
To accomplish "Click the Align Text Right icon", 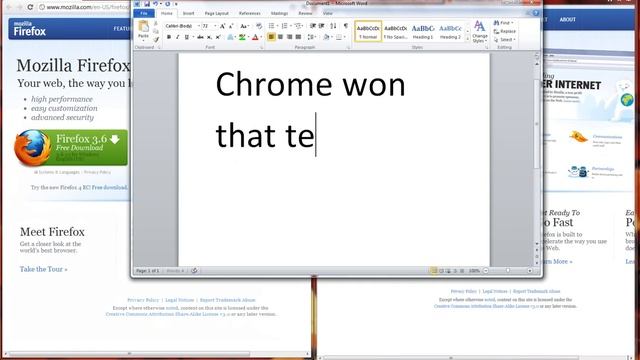I will click(x=289, y=37).
